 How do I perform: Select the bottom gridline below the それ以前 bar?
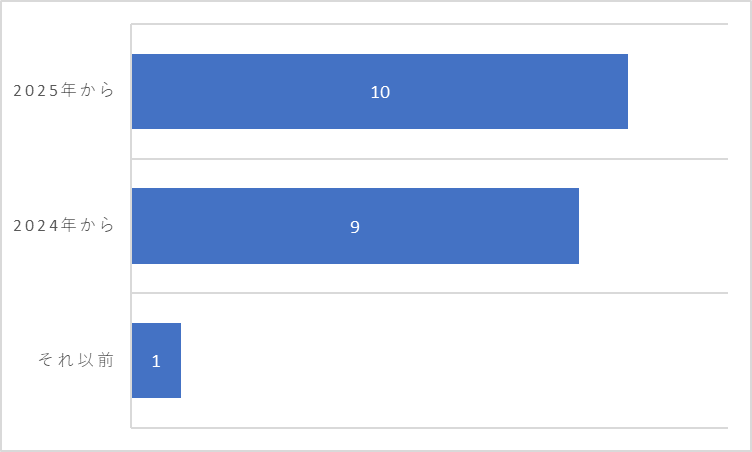(x=430, y=428)
